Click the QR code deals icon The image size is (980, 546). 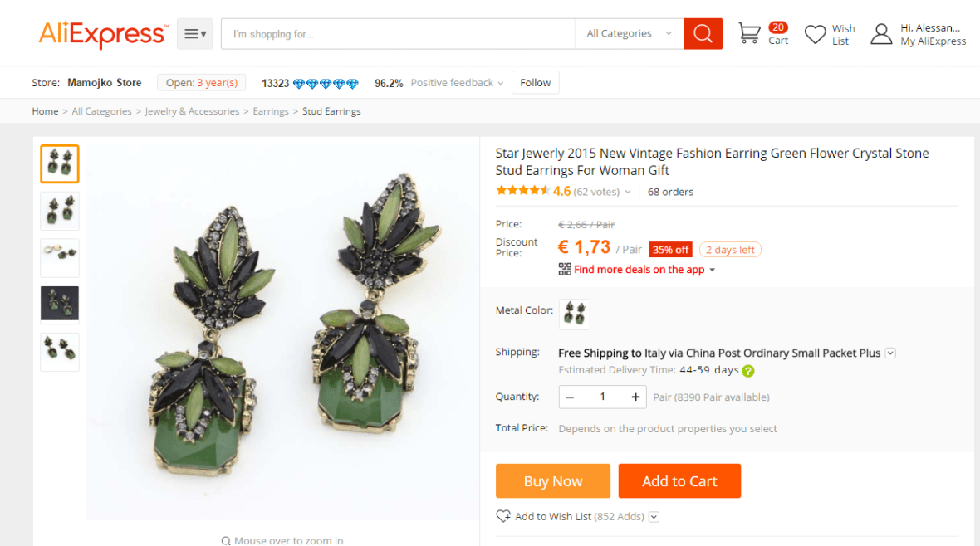[x=565, y=269]
